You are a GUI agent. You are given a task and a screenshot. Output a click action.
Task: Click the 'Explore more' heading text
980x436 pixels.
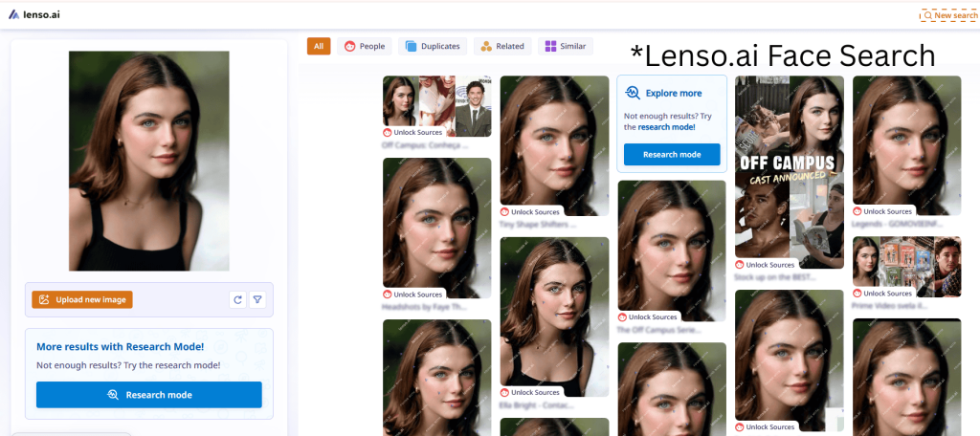pos(674,93)
